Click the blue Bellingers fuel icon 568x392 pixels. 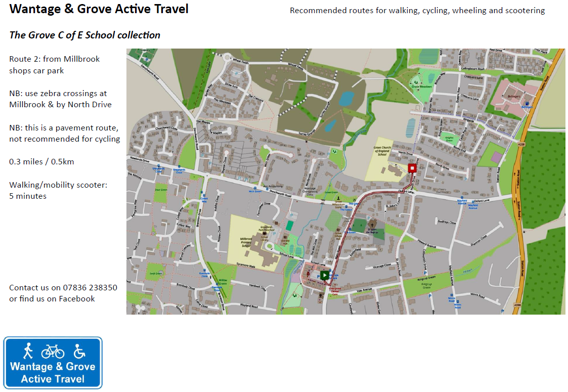pyautogui.click(x=527, y=104)
